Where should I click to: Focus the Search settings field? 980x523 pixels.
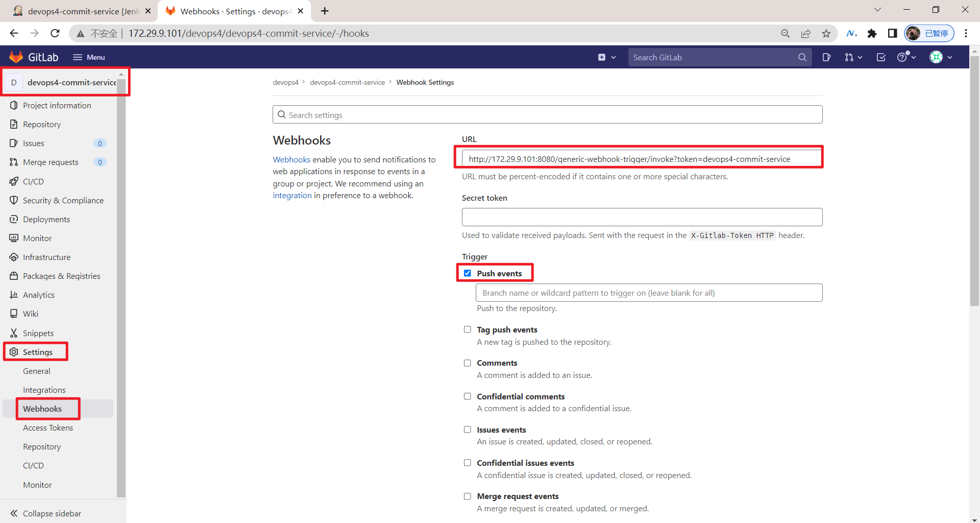(547, 114)
